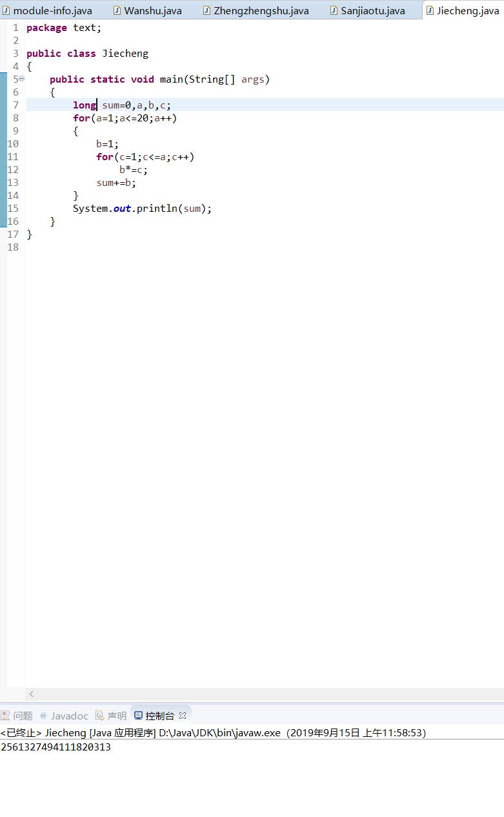Switch to Zhengzhengshu.java tab
The image size is (504, 817).
click(256, 10)
